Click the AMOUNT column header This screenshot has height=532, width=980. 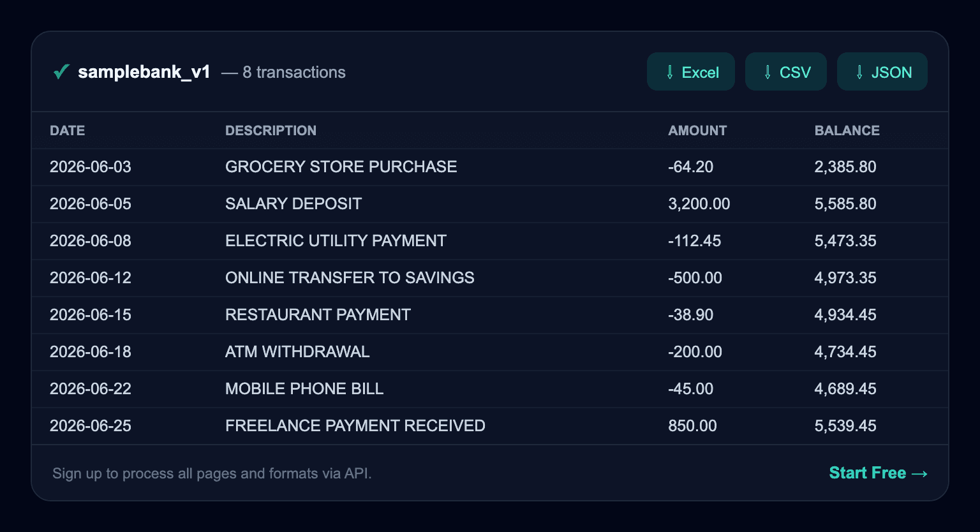click(697, 131)
